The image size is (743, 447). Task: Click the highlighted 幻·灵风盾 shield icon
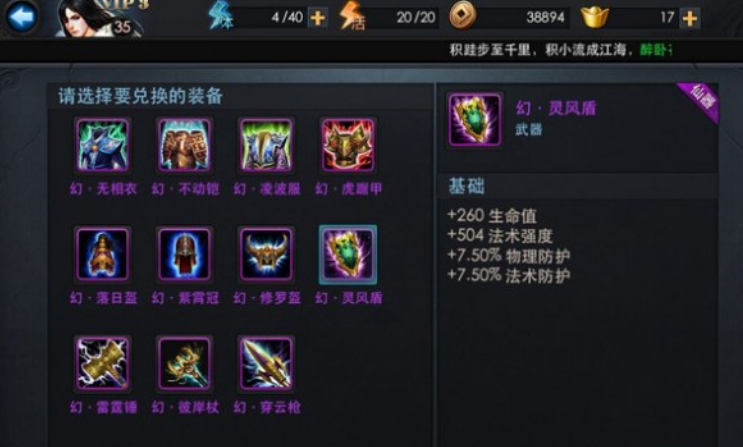pos(348,255)
